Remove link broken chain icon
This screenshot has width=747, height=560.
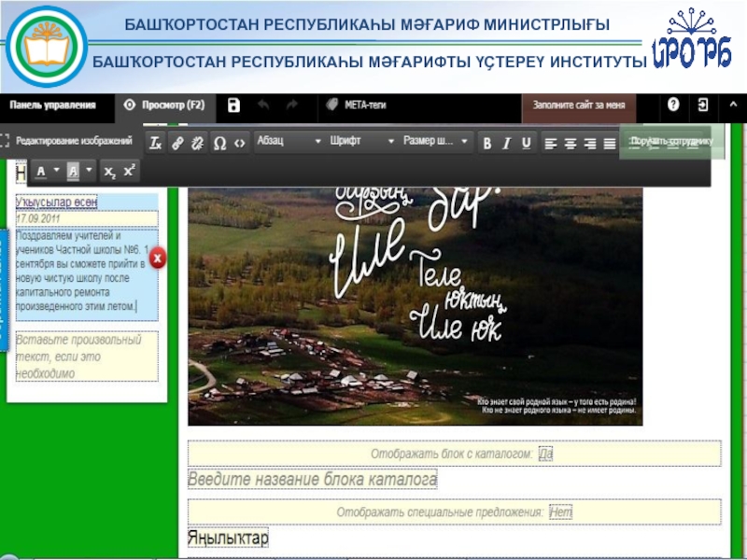198,143
